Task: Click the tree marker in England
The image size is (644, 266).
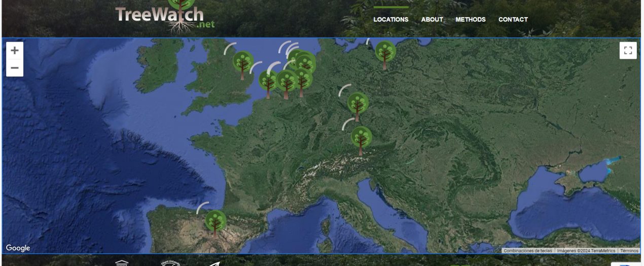Action: pos(243,63)
